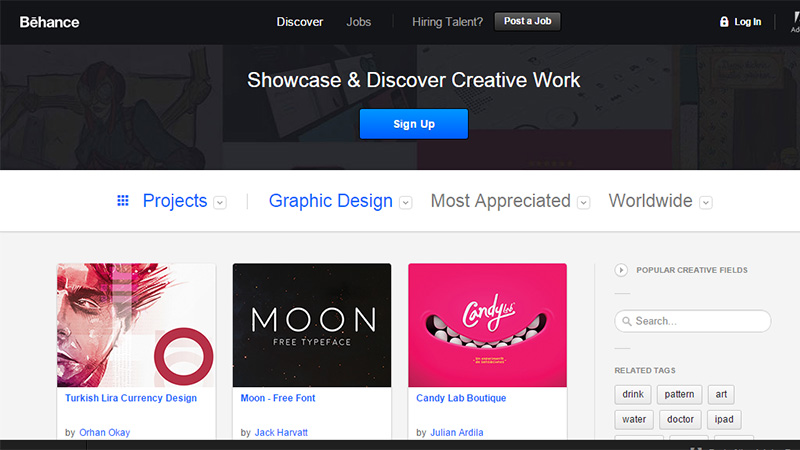Select the Most Appreciated sort label
This screenshot has height=450, width=800.
[501, 201]
